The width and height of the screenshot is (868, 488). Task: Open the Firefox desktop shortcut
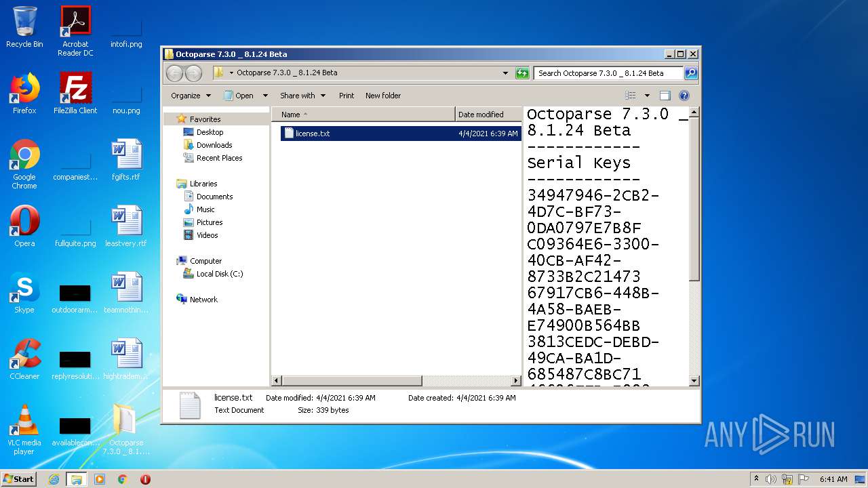click(x=24, y=94)
